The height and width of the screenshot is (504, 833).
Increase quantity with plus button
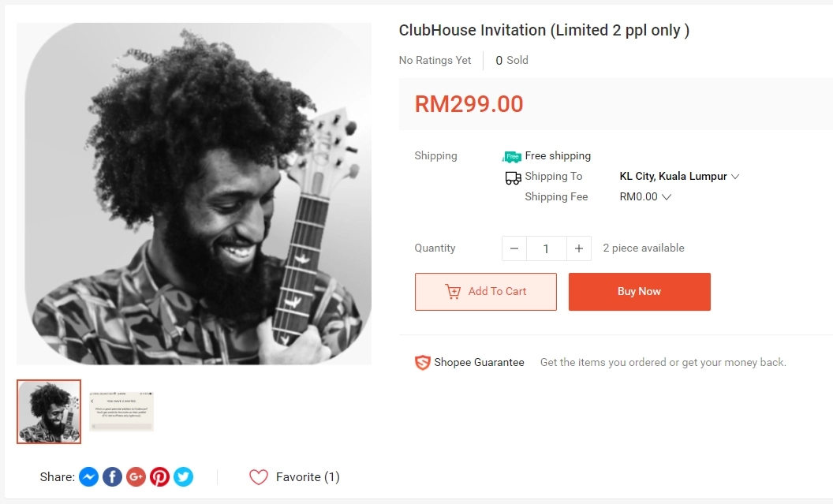[x=578, y=248]
